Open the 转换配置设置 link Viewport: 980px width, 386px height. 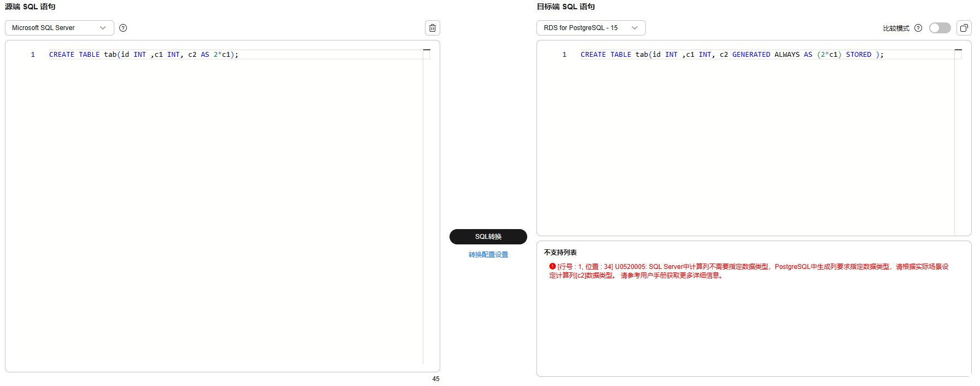[488, 255]
